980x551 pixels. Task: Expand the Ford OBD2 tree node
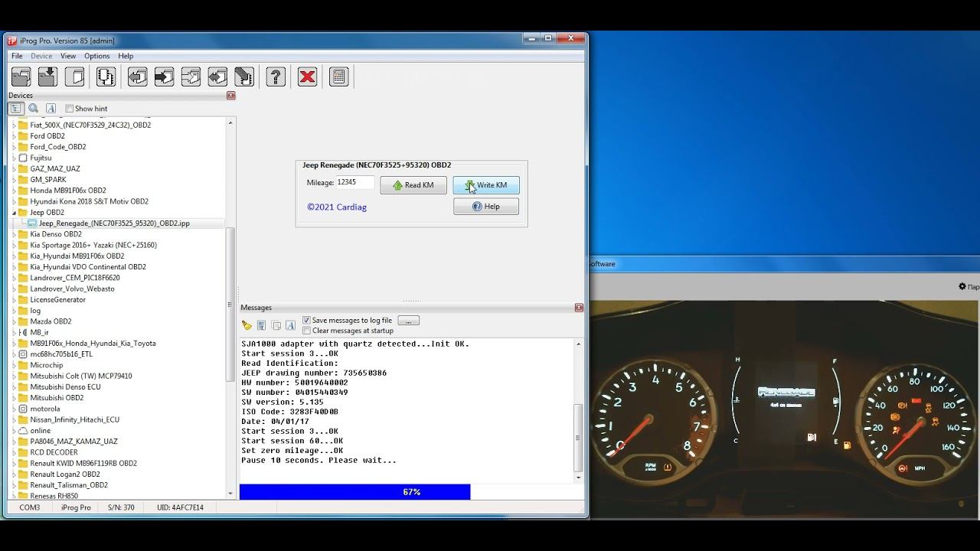click(15, 136)
